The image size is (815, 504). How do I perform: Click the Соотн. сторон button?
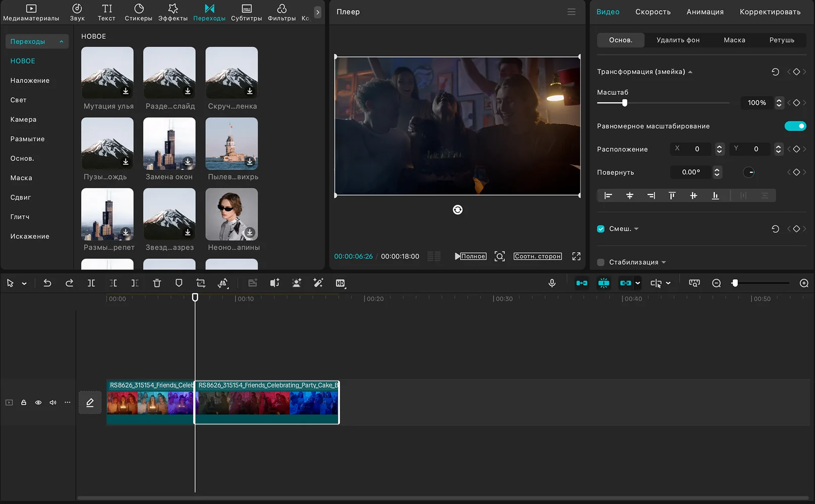point(538,257)
